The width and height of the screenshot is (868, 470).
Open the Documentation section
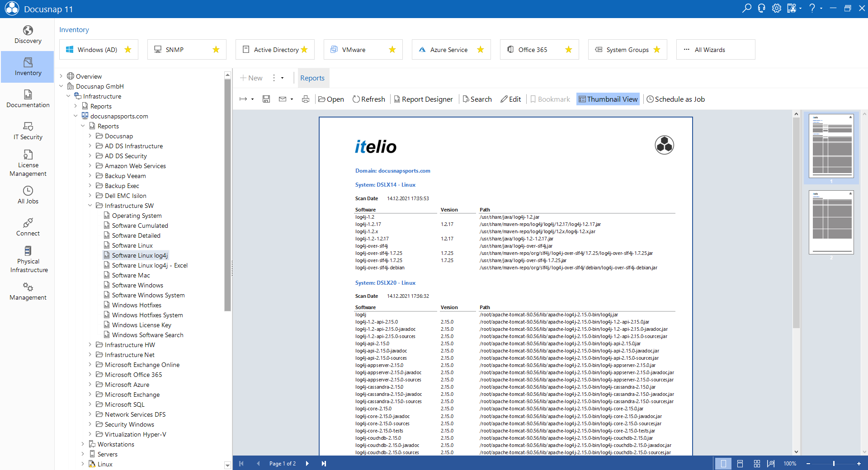pos(28,99)
